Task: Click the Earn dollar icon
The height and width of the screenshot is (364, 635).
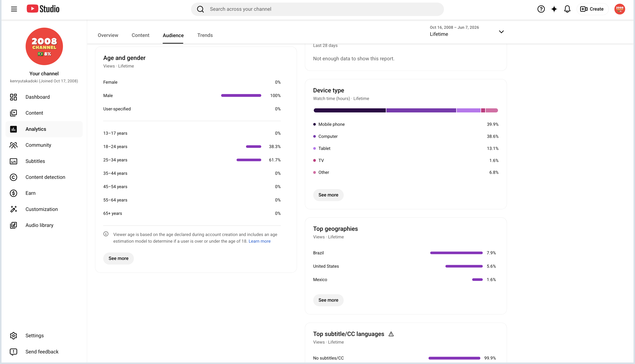Action: 14,193
